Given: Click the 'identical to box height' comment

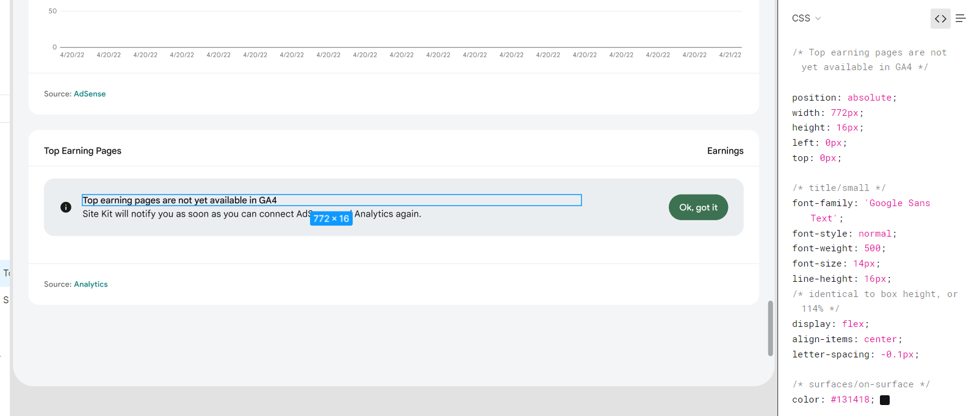Looking at the screenshot, I should 875,301.
